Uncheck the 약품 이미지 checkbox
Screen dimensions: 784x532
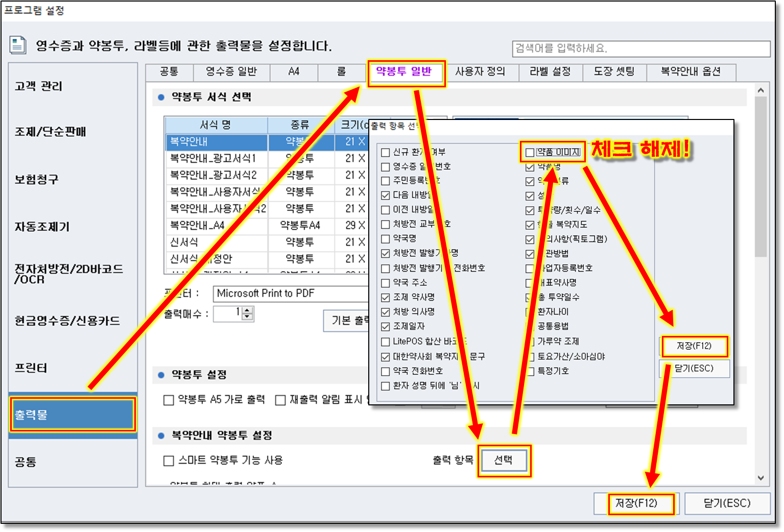[530, 153]
